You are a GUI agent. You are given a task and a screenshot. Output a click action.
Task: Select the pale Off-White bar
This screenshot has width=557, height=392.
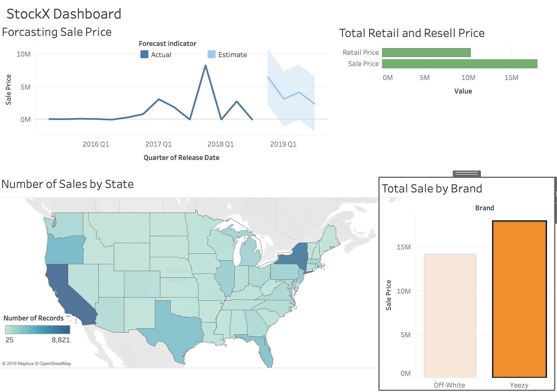click(450, 316)
